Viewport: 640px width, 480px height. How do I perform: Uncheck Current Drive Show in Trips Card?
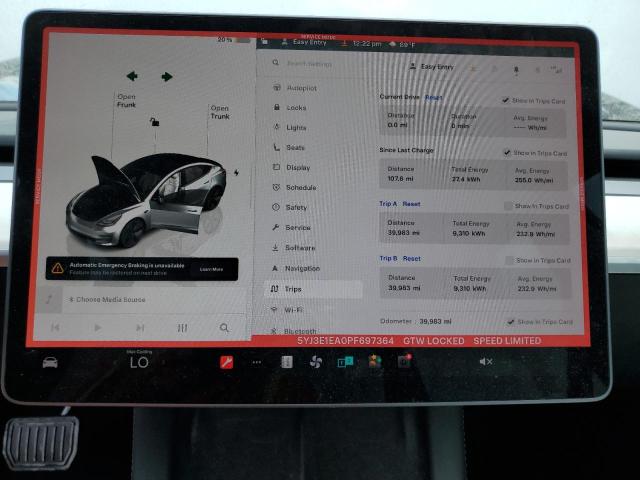[506, 100]
